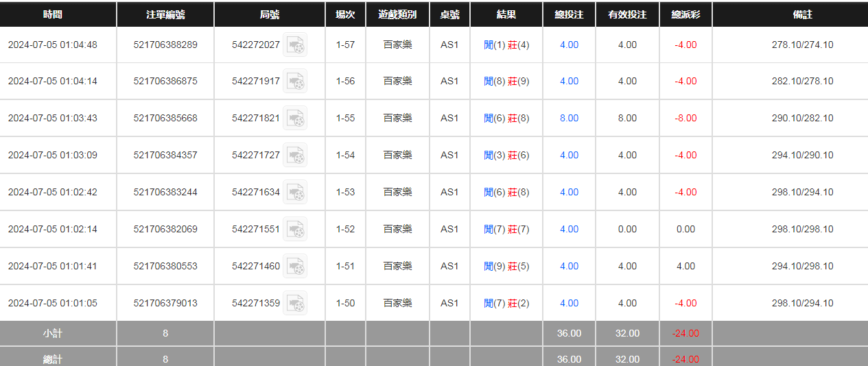This screenshot has height=366, width=868.
Task: Click the blue 8.00 total bet amount
Action: tap(569, 118)
